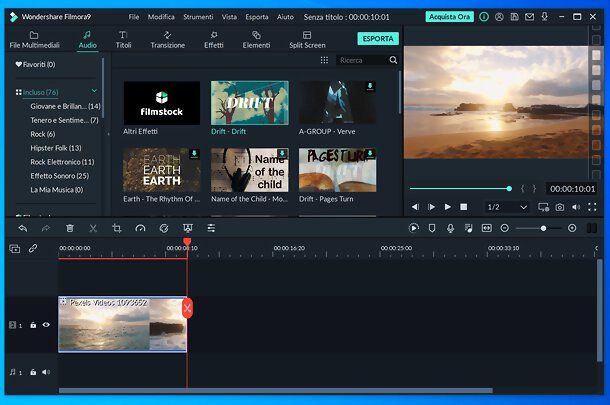Enter fullscreen preview mode
Image resolution: width=610 pixels, height=405 pixels.
(x=592, y=207)
